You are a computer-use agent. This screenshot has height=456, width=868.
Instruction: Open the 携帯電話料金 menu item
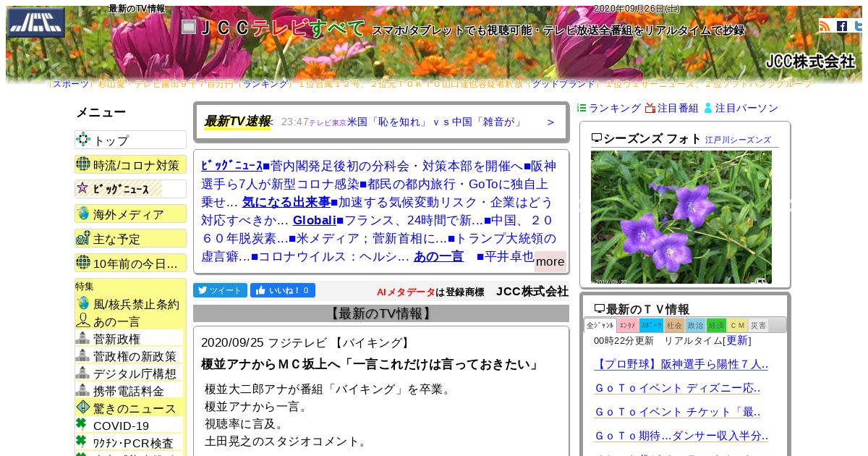coord(129,391)
